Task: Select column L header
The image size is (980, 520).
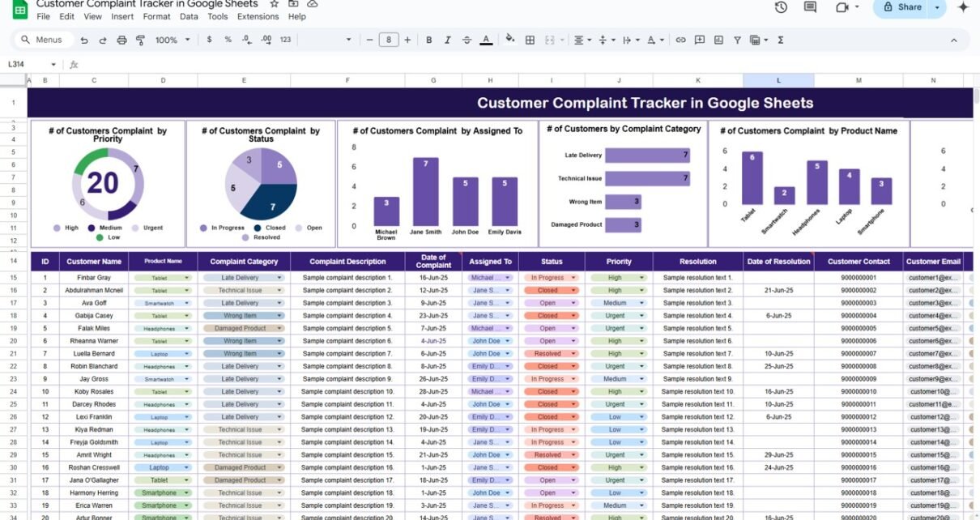Action: tap(778, 80)
